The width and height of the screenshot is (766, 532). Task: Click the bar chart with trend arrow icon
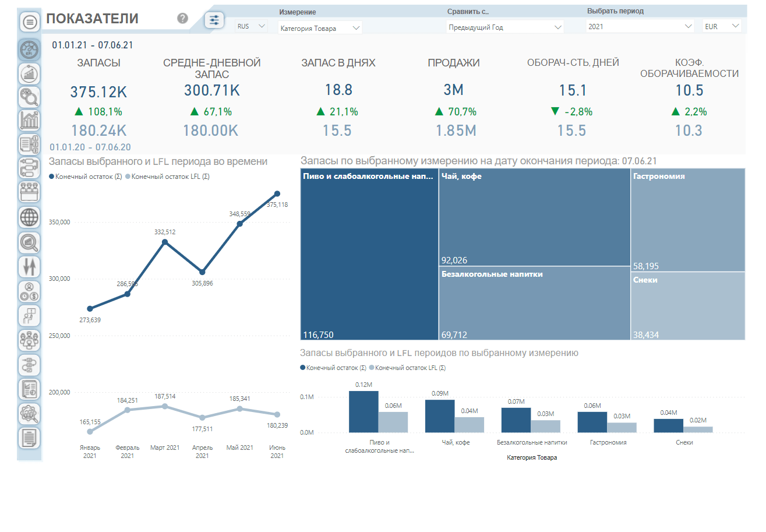tap(29, 119)
